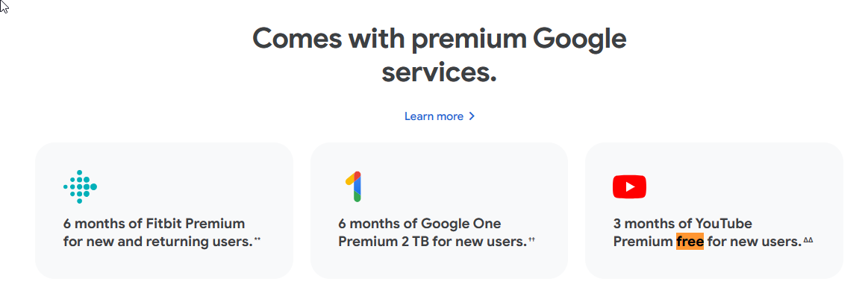Click the Google One colorful logo
This screenshot has width=868, height=308.
point(354,186)
